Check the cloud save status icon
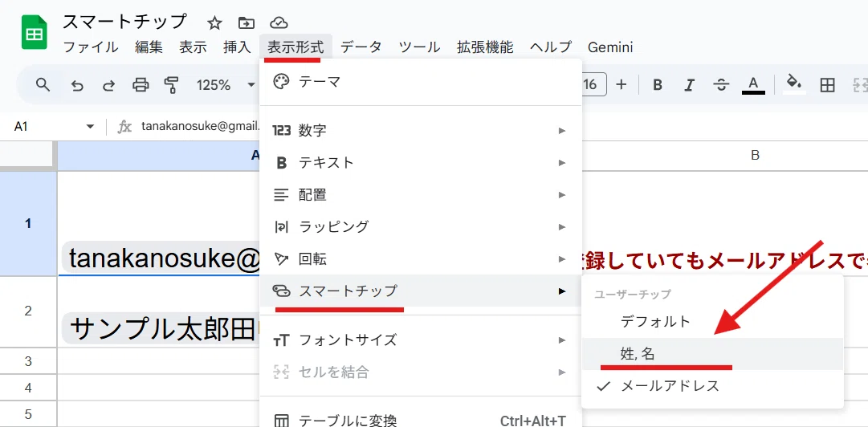This screenshot has height=427, width=868. pyautogui.click(x=279, y=22)
